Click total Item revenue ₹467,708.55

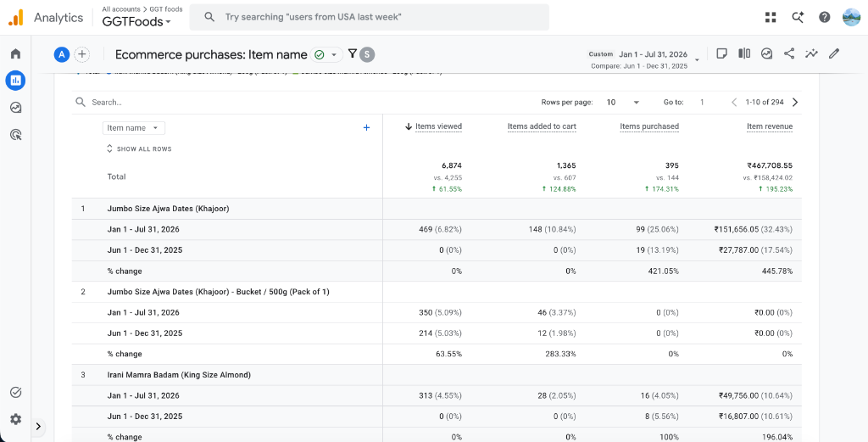pos(770,165)
